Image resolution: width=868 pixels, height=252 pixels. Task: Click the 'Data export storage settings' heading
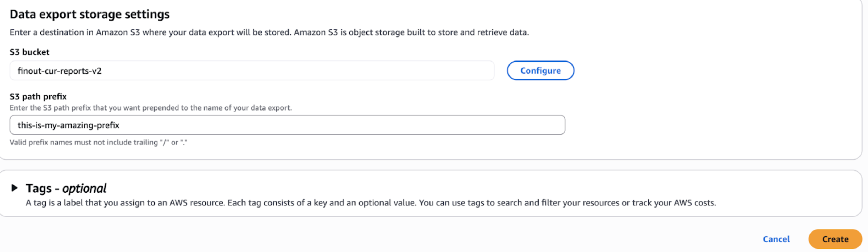(90, 14)
